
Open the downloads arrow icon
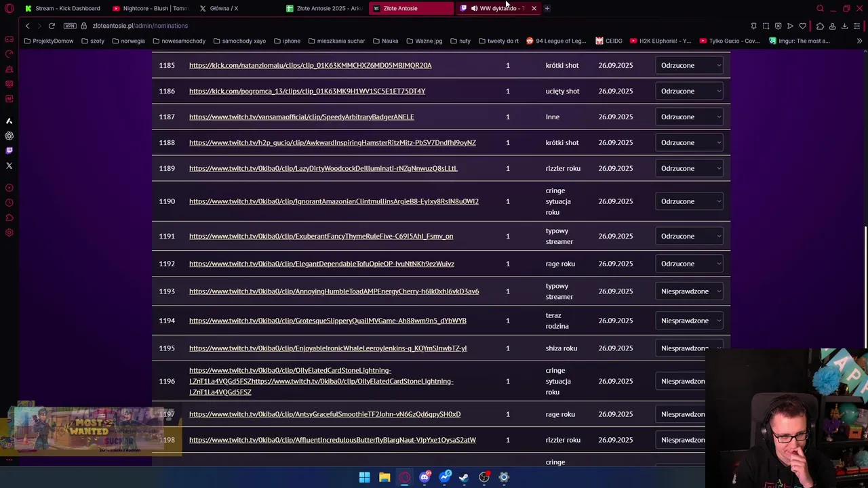coord(844,26)
